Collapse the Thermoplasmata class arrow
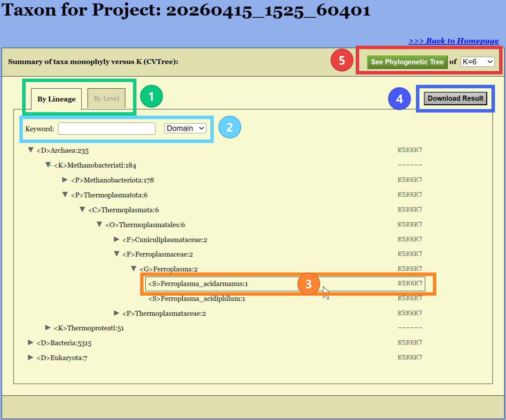Viewport: 506px width, 420px height. tap(82, 209)
